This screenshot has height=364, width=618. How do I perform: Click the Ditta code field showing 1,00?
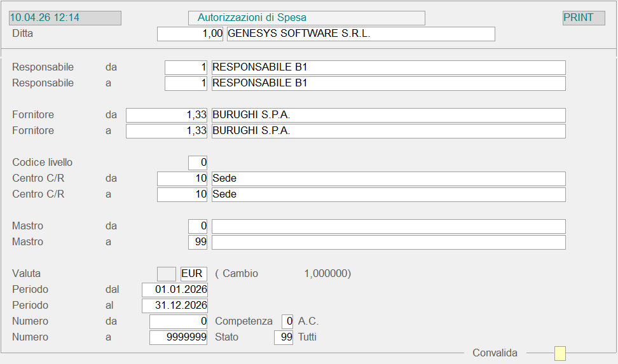[x=190, y=34]
